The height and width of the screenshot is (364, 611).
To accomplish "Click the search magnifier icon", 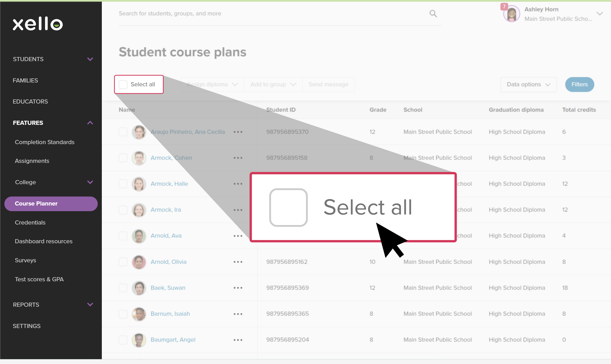I will pos(433,14).
